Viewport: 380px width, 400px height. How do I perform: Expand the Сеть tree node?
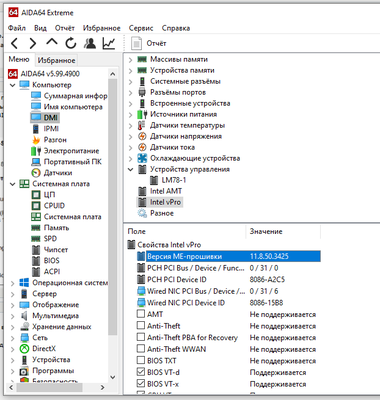13,338
